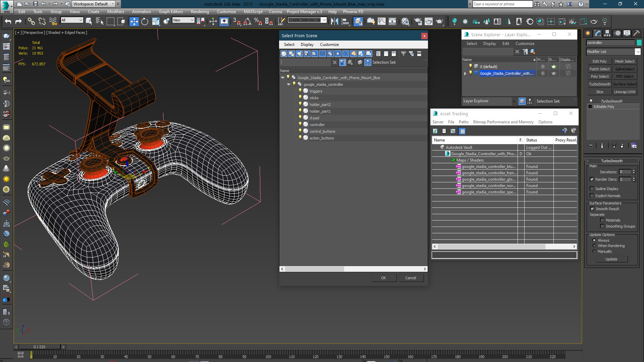Open the Modify command panel tab
The width and height of the screenshot is (644, 362).
click(598, 33)
